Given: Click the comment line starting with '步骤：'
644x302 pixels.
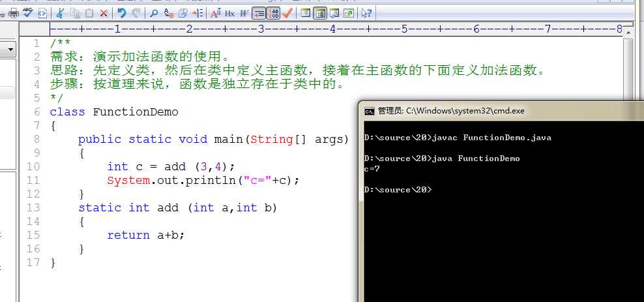Looking at the screenshot, I should [197, 84].
